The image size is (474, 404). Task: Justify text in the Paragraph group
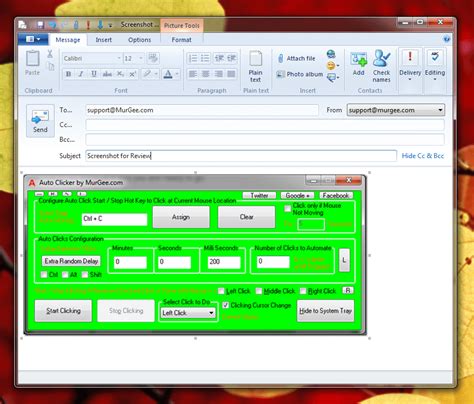pos(231,74)
